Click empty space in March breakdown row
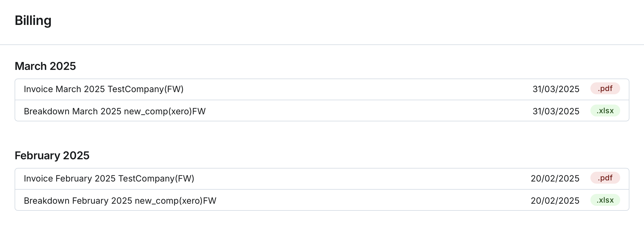This screenshot has width=644, height=227. [x=352, y=111]
